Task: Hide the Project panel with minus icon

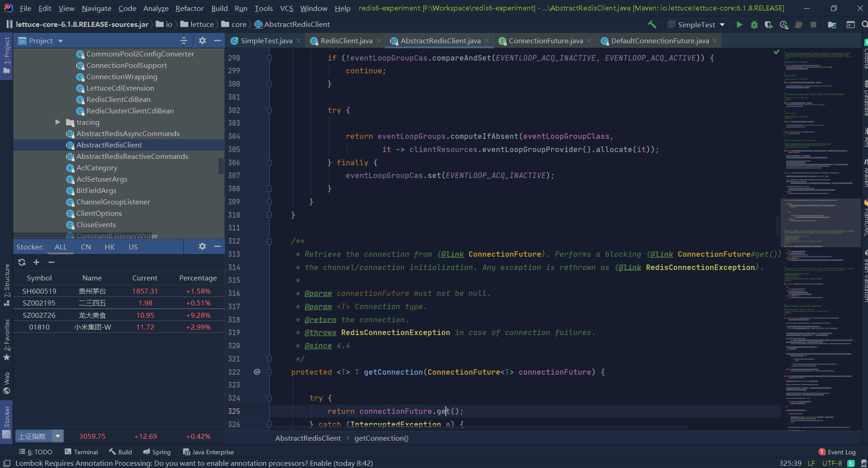Action: pos(217,41)
